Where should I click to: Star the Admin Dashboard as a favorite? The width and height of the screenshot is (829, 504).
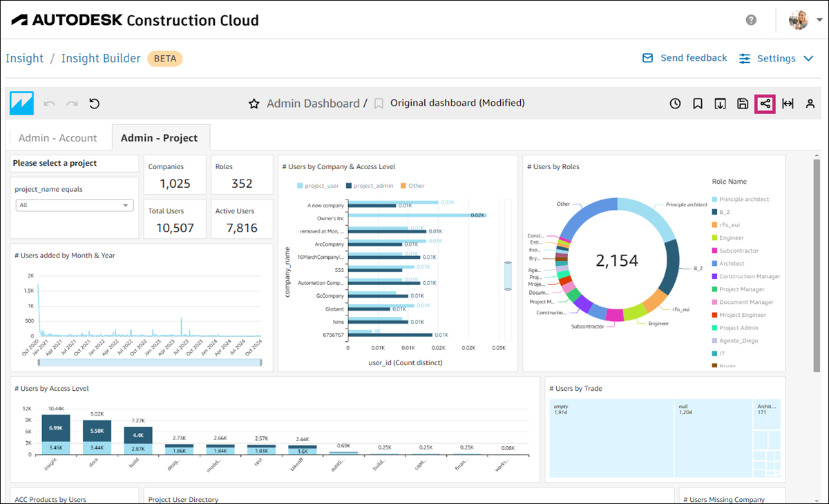(x=254, y=104)
